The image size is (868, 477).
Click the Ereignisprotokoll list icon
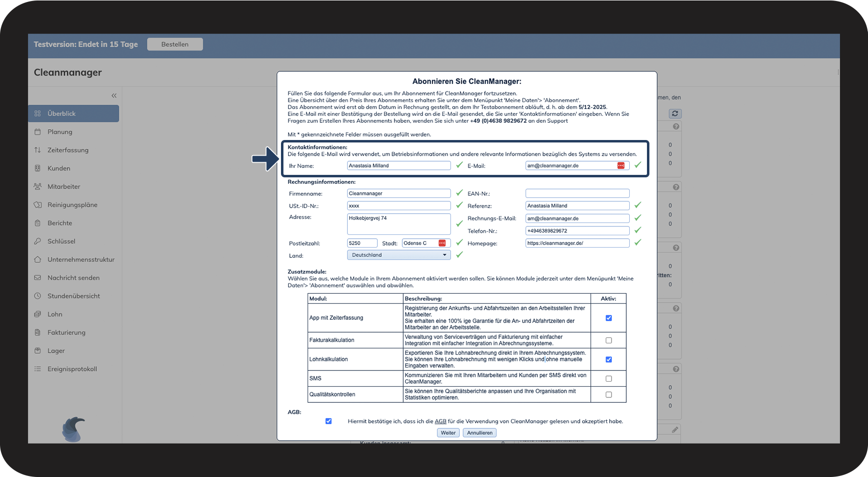[37, 369]
